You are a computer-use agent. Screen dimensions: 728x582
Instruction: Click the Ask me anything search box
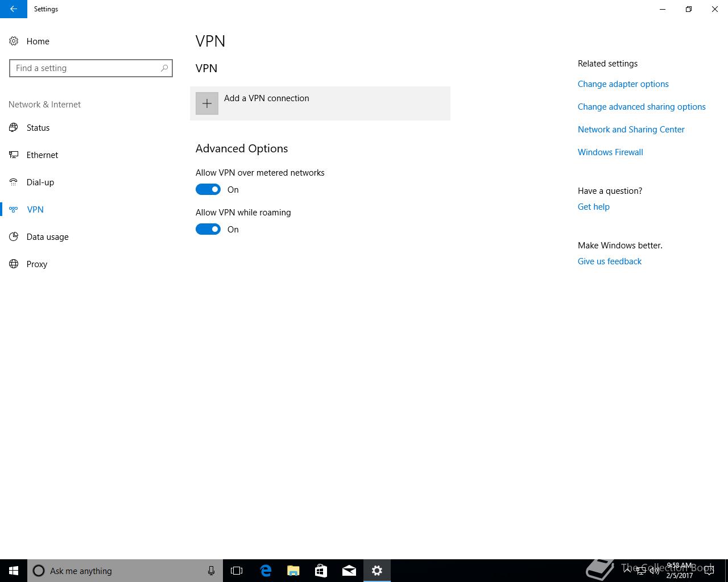tap(125, 571)
